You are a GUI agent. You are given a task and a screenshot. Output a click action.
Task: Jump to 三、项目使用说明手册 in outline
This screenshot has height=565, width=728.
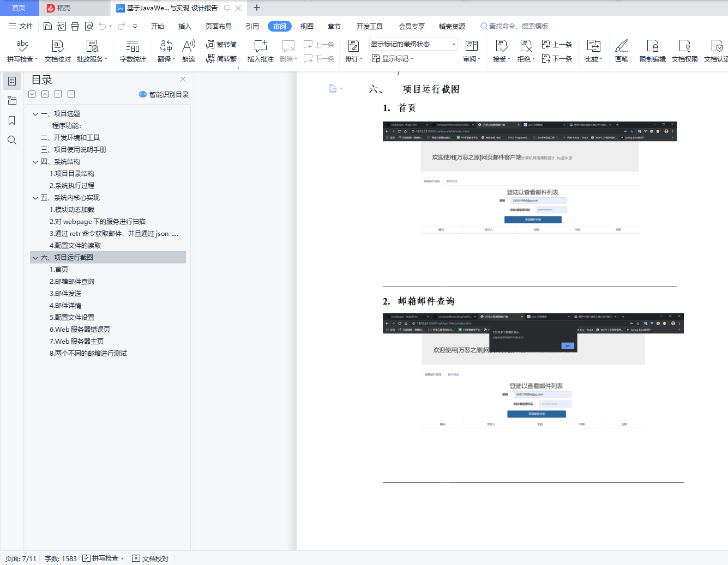(74, 150)
